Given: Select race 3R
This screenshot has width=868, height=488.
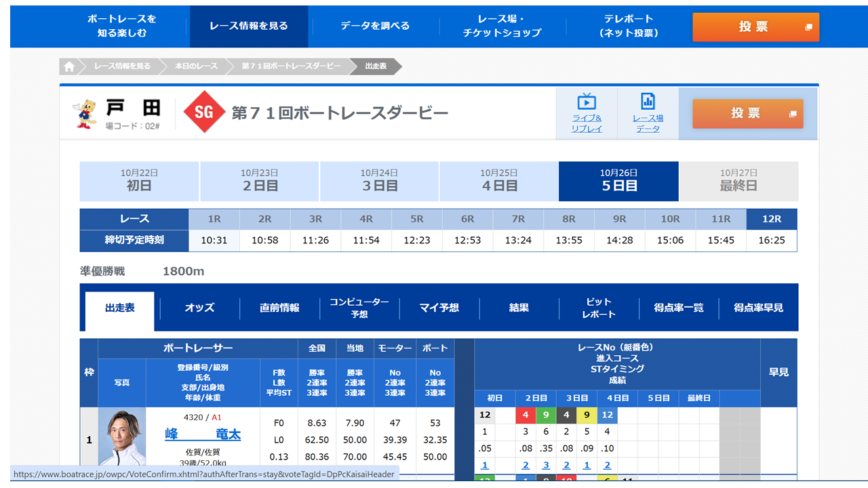Looking at the screenshot, I should tap(315, 219).
